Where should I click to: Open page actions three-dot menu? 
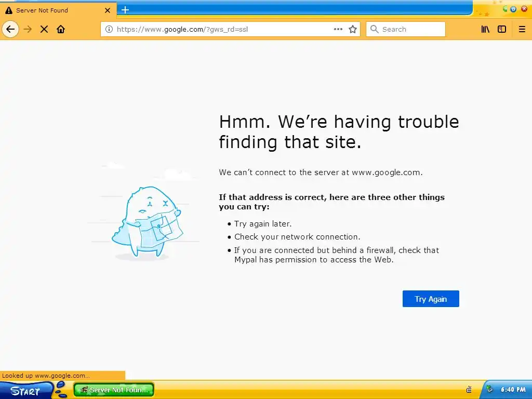click(x=338, y=29)
